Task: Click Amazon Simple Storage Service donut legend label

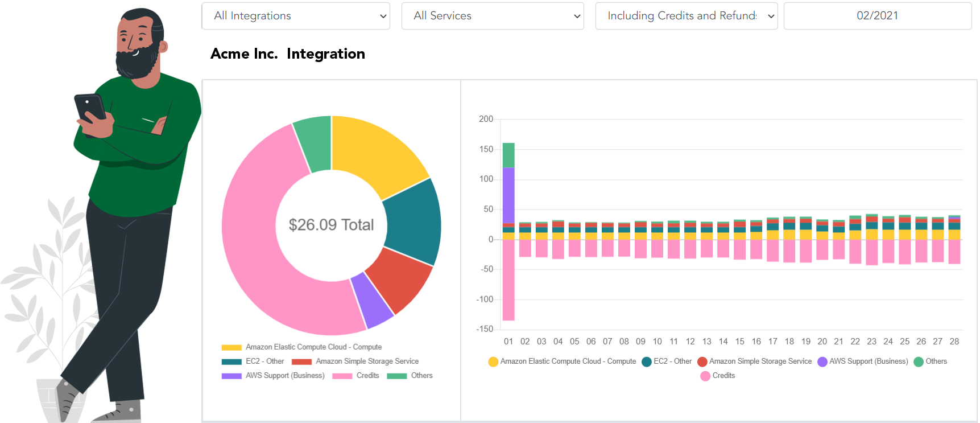Action: 367,362
